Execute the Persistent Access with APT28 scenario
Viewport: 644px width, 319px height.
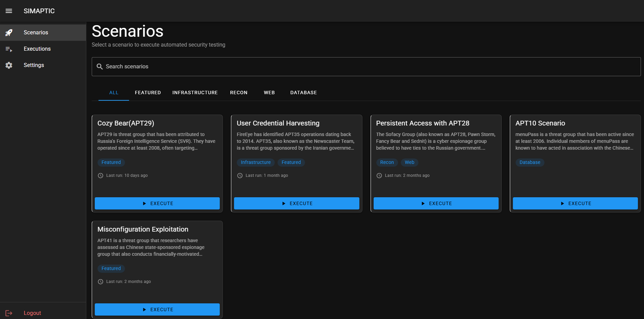(x=436, y=203)
